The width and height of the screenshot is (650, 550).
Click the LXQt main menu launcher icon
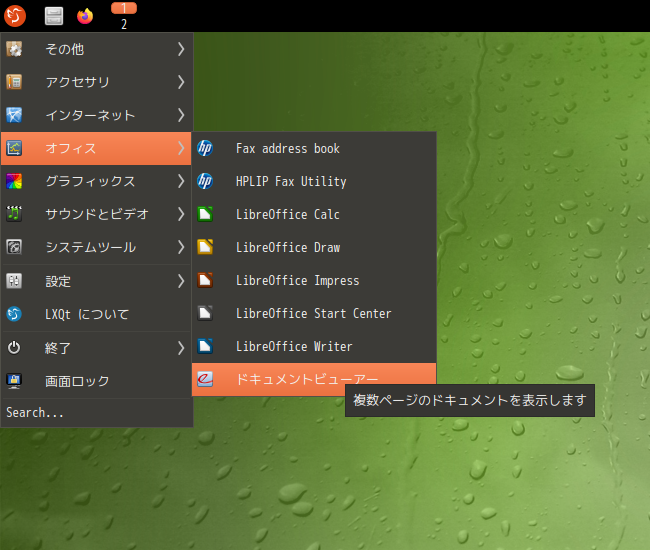pyautogui.click(x=15, y=16)
